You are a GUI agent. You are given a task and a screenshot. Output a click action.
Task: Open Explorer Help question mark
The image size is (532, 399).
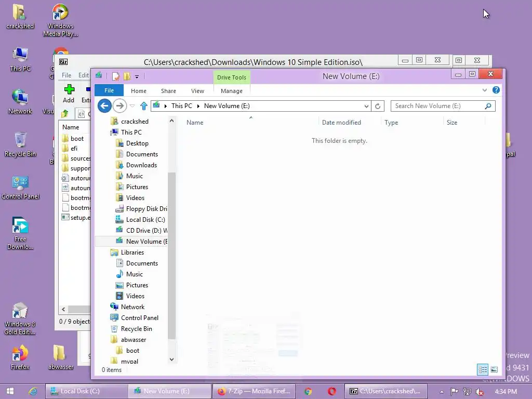[496, 90]
